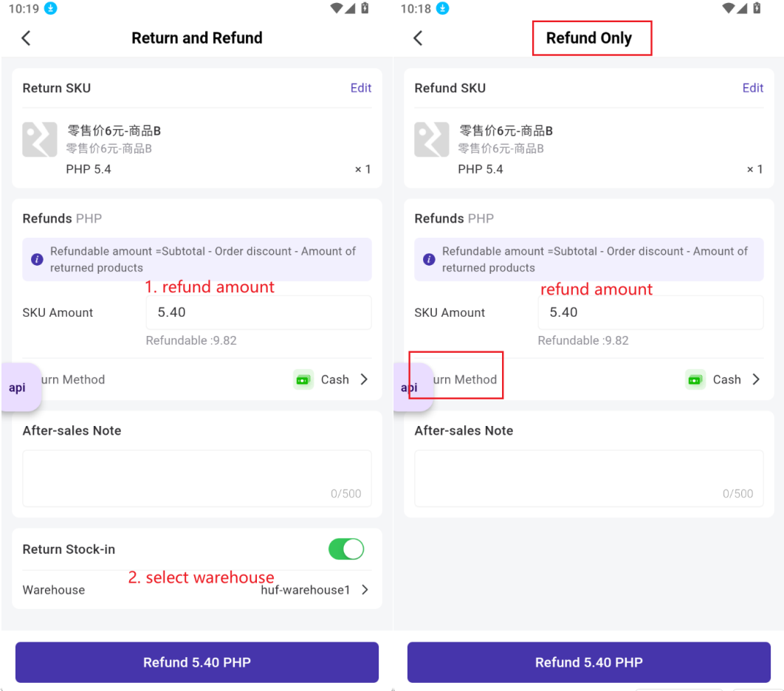Expand Cash return method chevron on Refund Only
The image size is (784, 691).
[x=756, y=379]
